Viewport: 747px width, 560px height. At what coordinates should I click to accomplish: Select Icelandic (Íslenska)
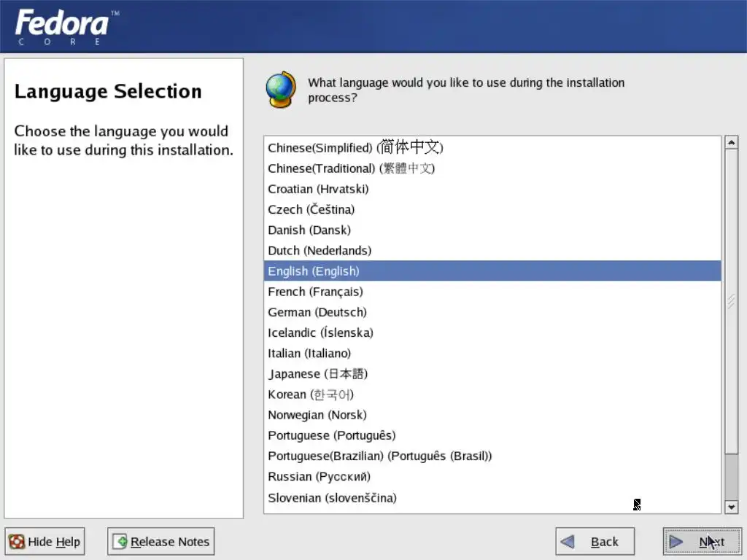point(492,332)
